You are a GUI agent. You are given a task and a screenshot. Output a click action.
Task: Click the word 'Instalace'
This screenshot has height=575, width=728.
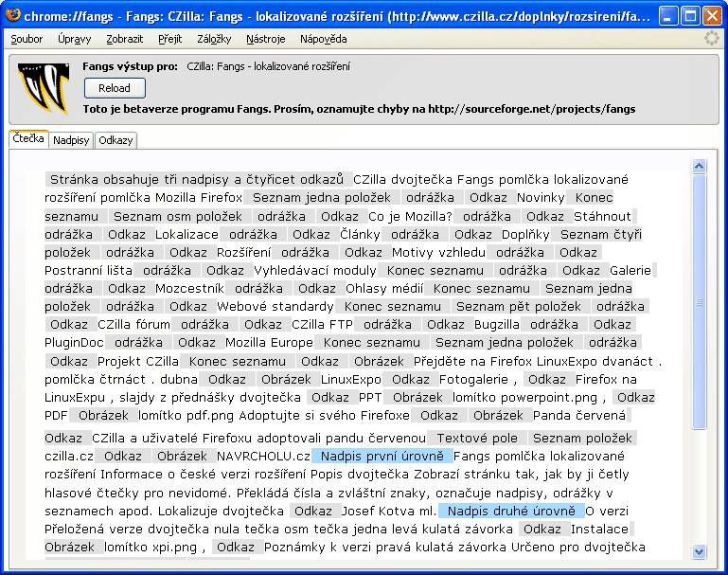pyautogui.click(x=599, y=530)
